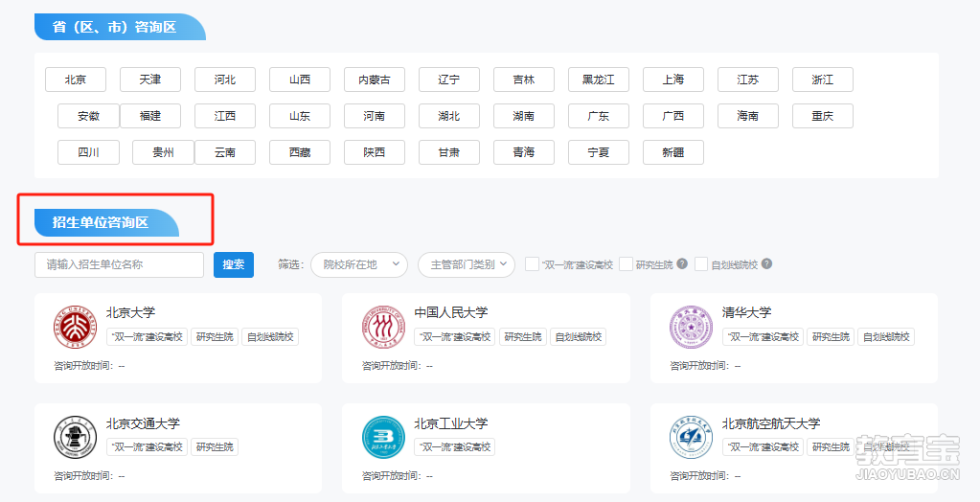Open the 海南 province button
The width and height of the screenshot is (980, 502).
(x=748, y=116)
